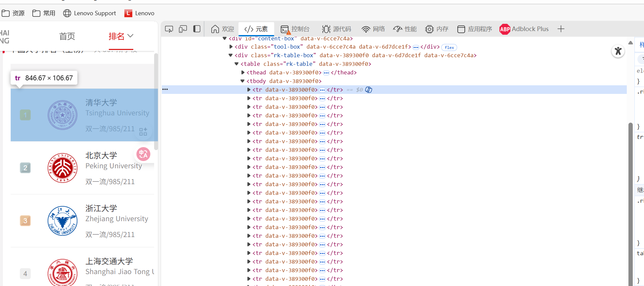
Task: Open the 北京大学 name link
Action: (101, 155)
